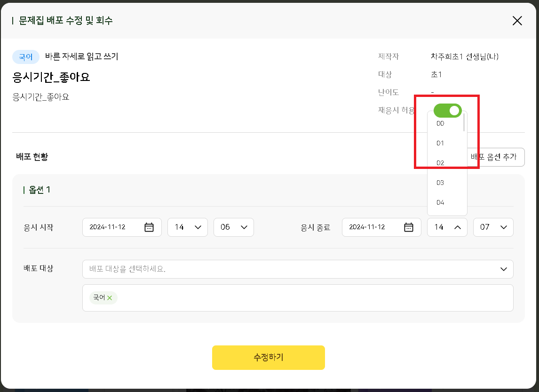
Task: Close the 문제집 배포 수정 dialog
Action: point(517,21)
